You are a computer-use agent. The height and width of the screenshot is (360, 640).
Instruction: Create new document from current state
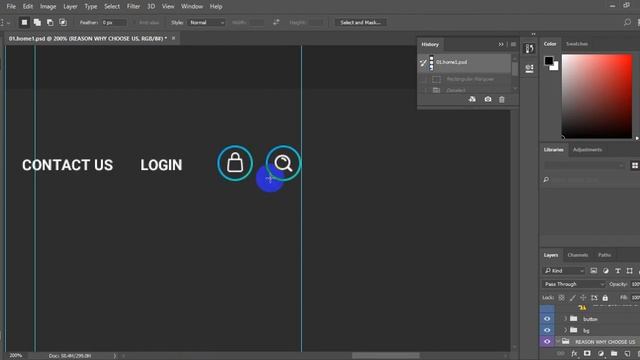coord(472,99)
